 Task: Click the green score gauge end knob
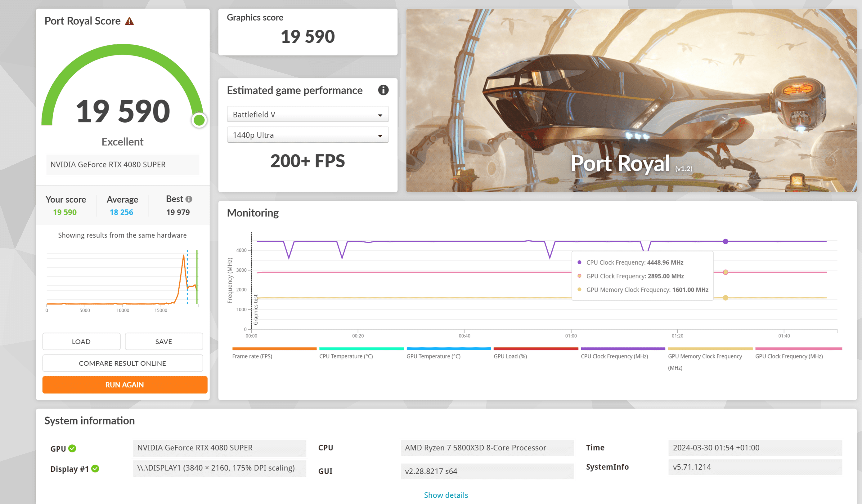pos(199,120)
